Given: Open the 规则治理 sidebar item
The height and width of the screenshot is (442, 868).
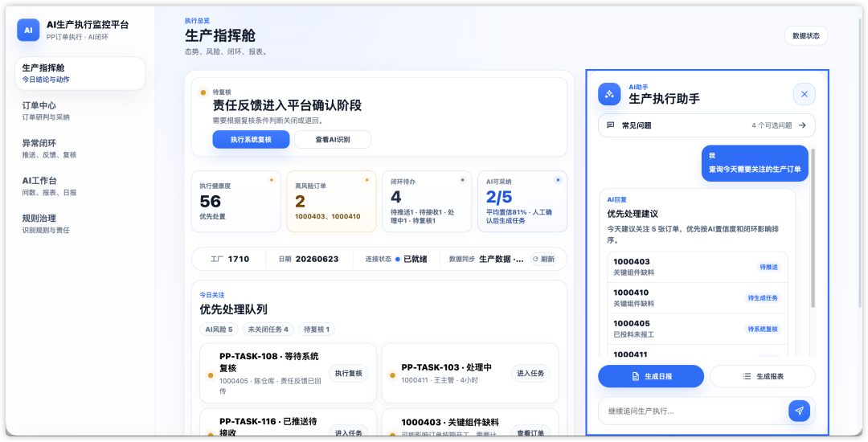Looking at the screenshot, I should click(x=80, y=224).
